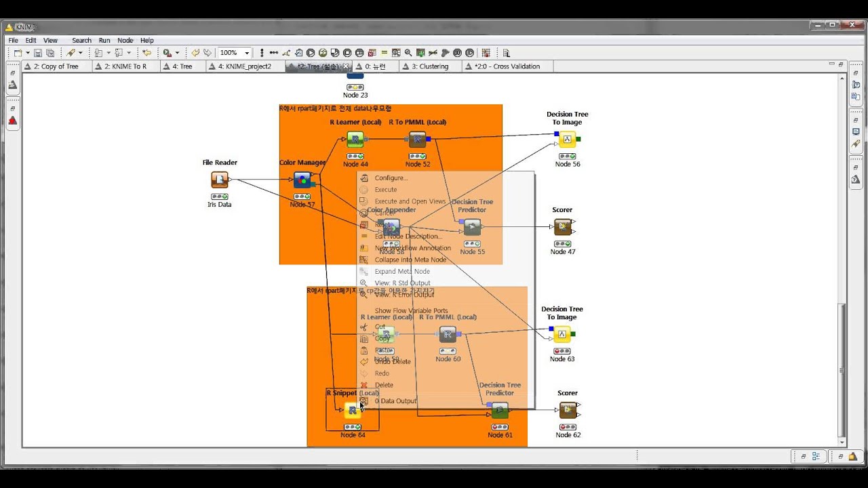
Task: Choose Undo Delete in the context menu
Action: pyautogui.click(x=393, y=361)
